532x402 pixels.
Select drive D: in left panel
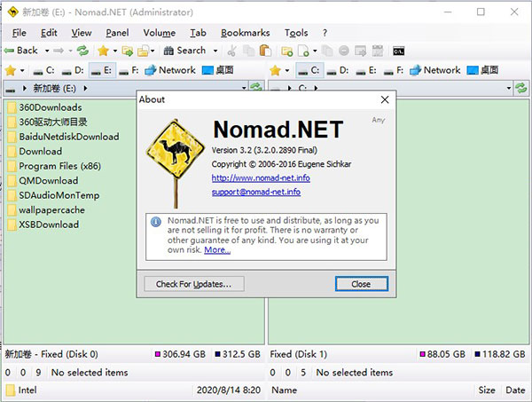pos(73,71)
